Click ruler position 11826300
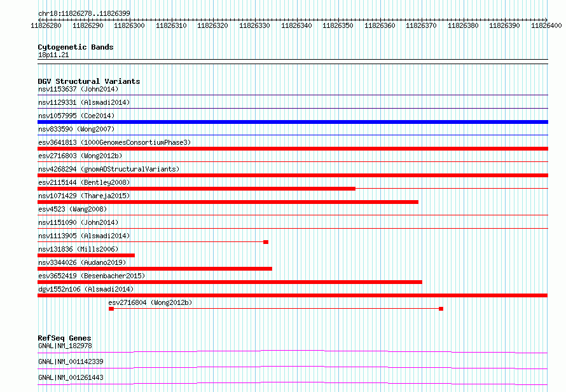The width and height of the screenshot is (566, 392). pyautogui.click(x=129, y=25)
